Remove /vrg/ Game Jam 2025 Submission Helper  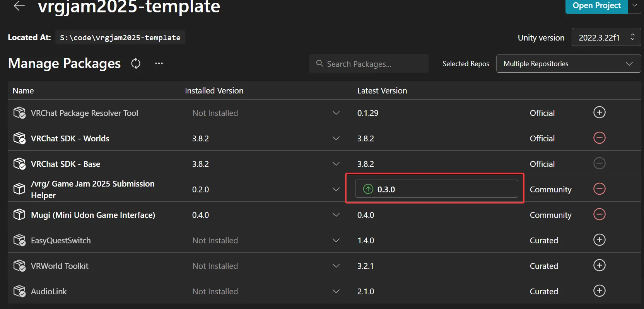(x=600, y=189)
